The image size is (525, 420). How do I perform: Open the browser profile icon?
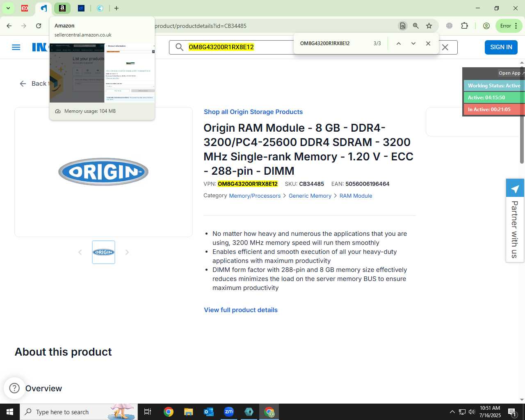click(486, 26)
